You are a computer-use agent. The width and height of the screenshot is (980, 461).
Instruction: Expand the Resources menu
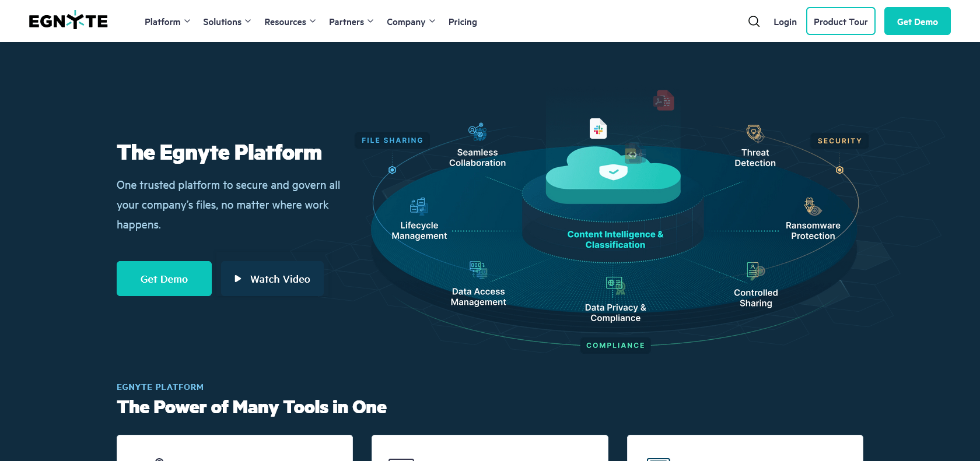(x=290, y=22)
